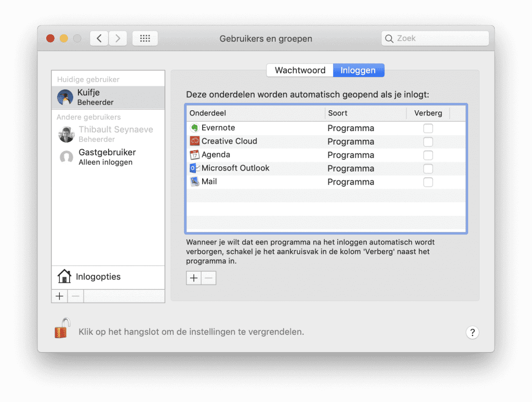Image resolution: width=532 pixels, height=402 pixels.
Task: Open help with the question mark
Action: tap(472, 332)
